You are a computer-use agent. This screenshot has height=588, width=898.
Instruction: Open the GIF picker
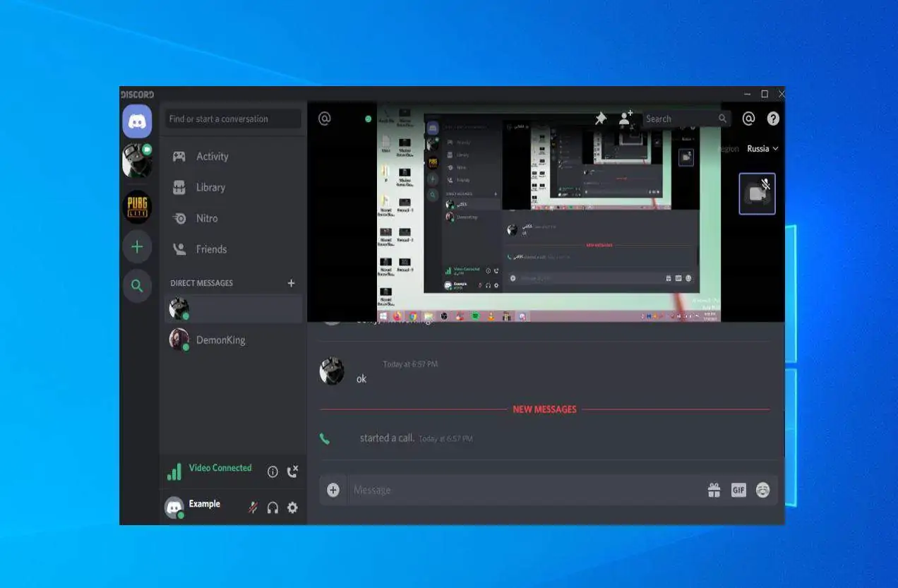click(738, 490)
